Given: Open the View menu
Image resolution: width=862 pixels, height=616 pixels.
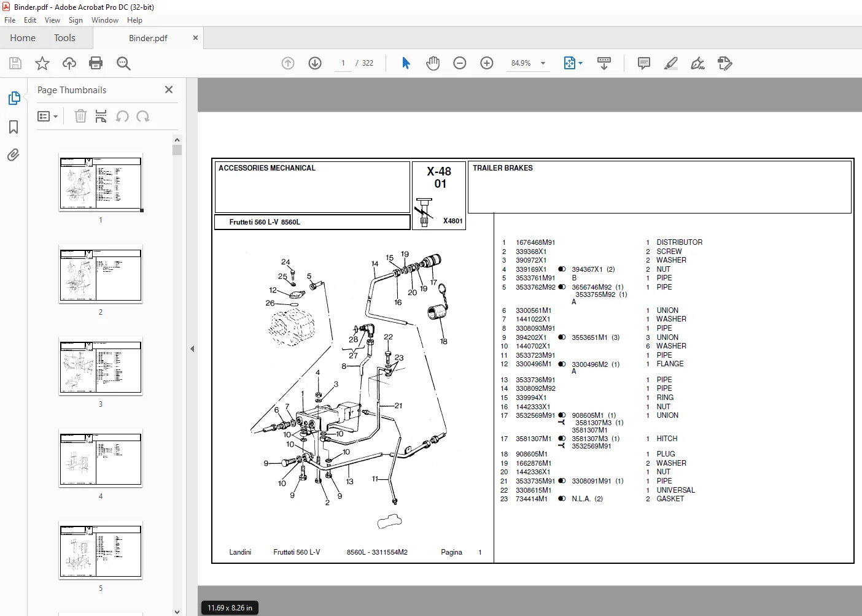Looking at the screenshot, I should click(52, 20).
